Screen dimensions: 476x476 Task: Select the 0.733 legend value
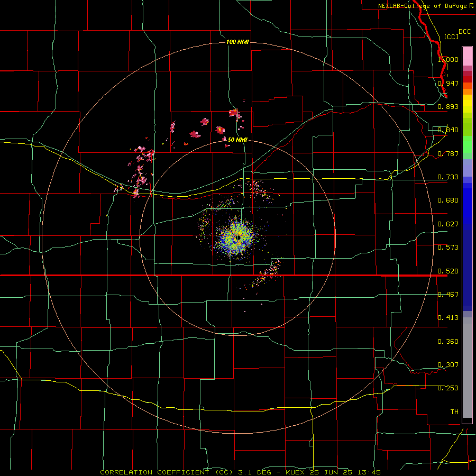(x=448, y=177)
